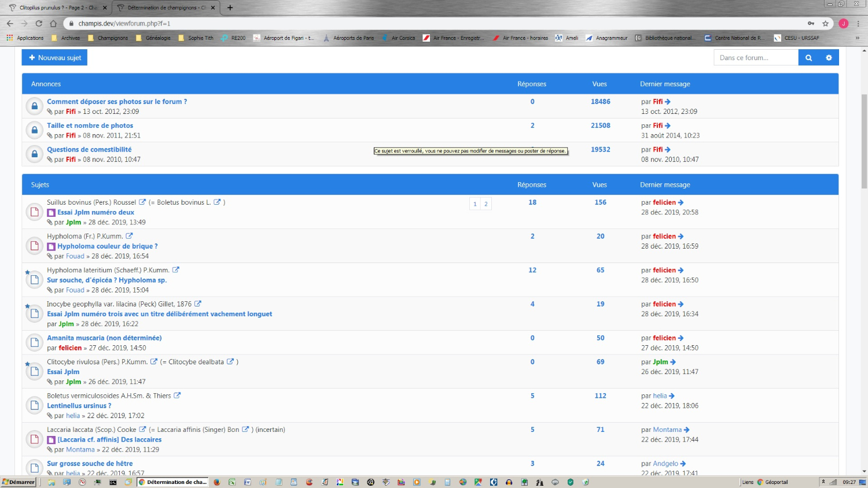Switch to Clitopilus prunulus tab
Viewport: 868px width, 488px height.
[58, 8]
